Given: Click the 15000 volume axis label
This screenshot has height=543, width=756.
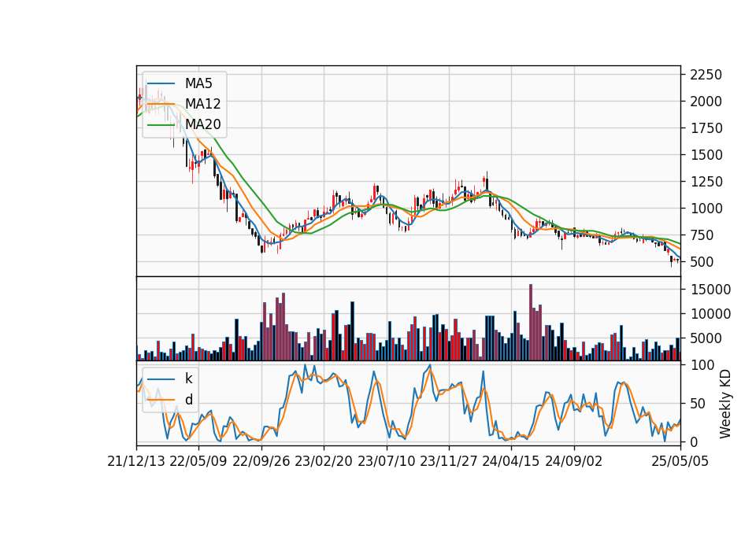Looking at the screenshot, I should (710, 290).
